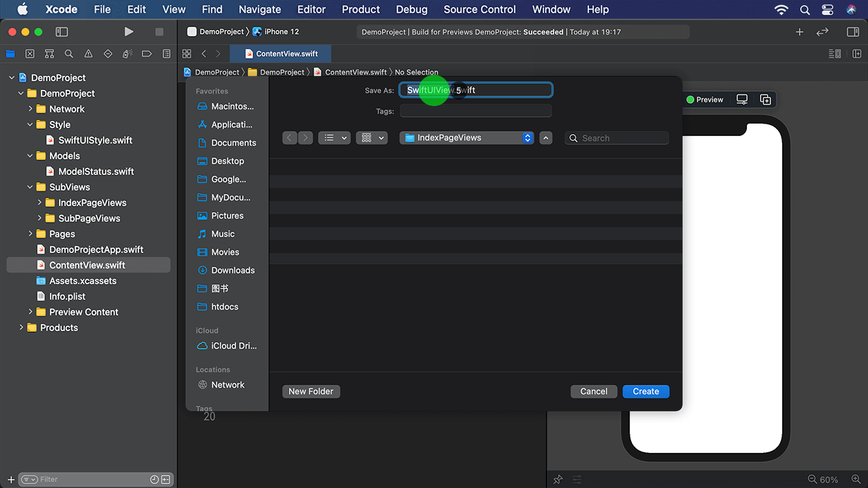This screenshot has width=868, height=488.
Task: Preview on device monitor icon
Action: [x=742, y=100]
